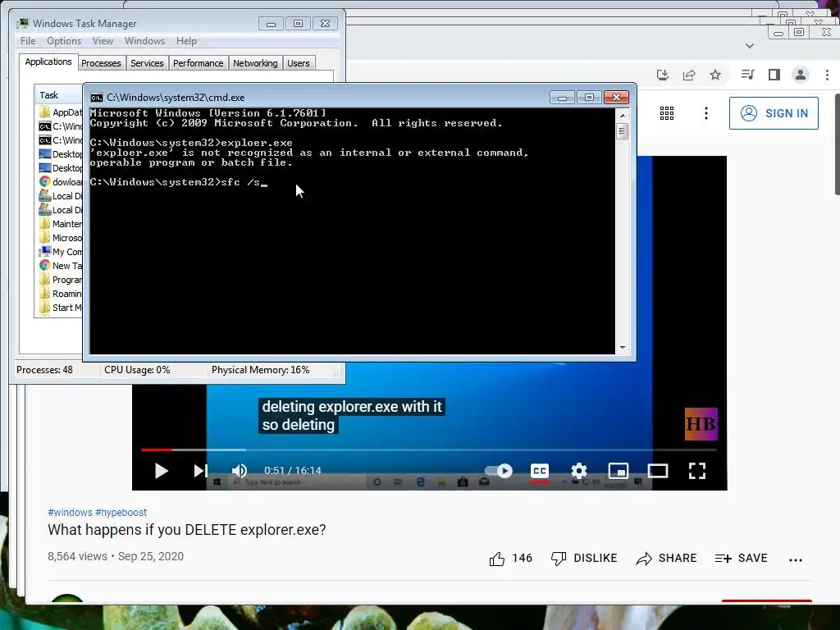Open Chrome menu three dots

coord(827,75)
